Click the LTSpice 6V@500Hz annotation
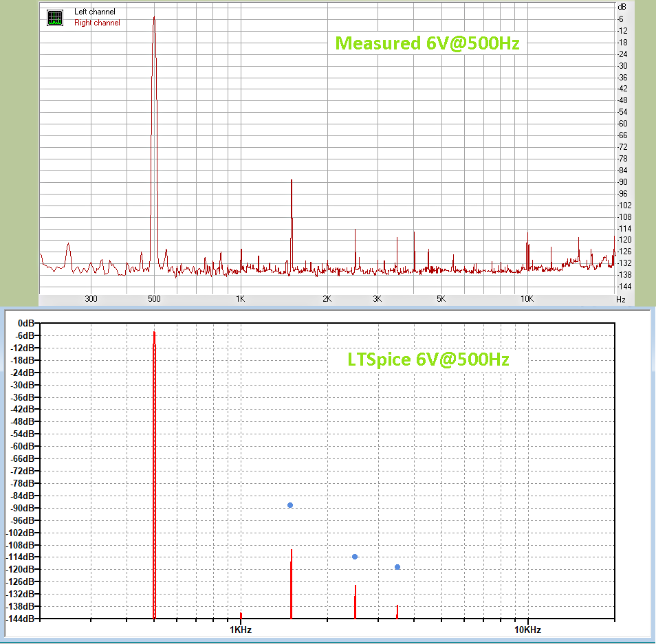Viewport: 656px width, 644px height. (428, 359)
